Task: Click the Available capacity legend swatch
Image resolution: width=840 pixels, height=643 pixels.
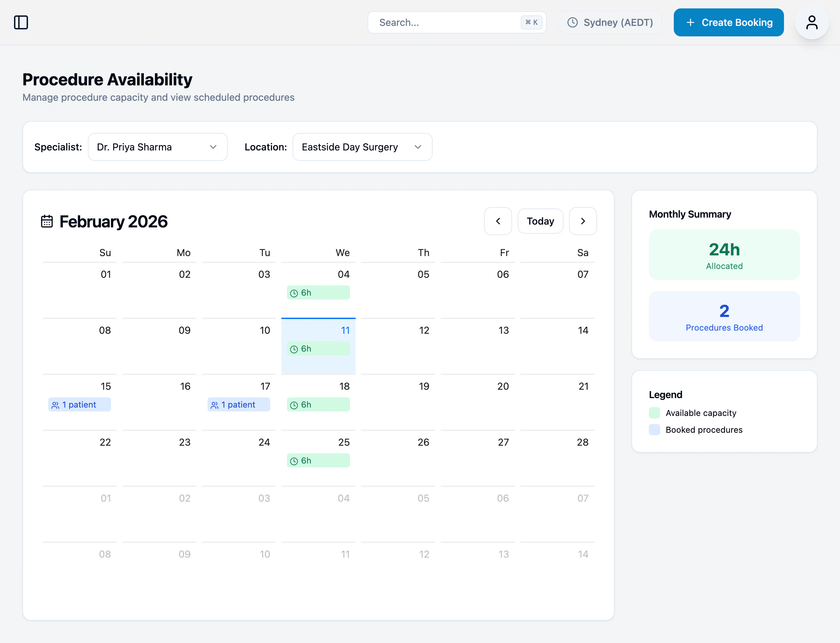Action: pyautogui.click(x=654, y=412)
